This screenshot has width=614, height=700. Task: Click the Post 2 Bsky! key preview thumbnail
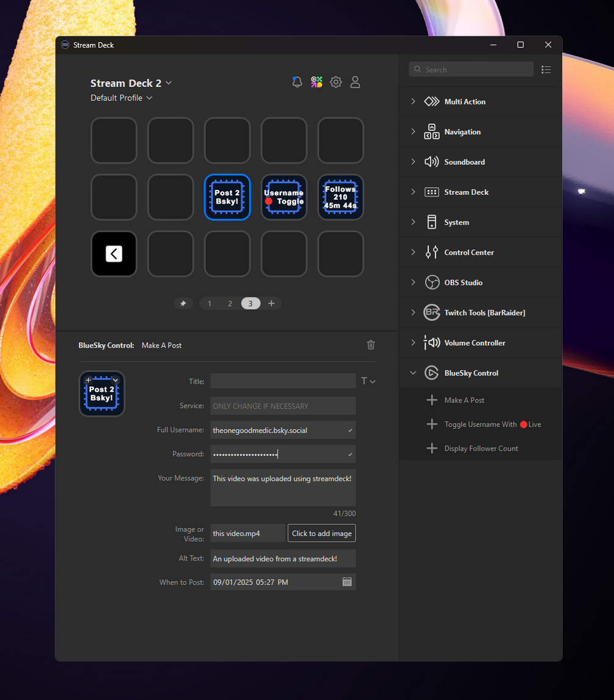click(x=102, y=394)
